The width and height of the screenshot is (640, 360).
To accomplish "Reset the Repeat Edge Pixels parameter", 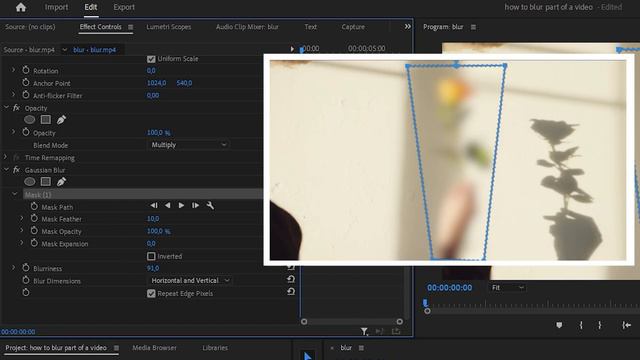I will pos(291,291).
